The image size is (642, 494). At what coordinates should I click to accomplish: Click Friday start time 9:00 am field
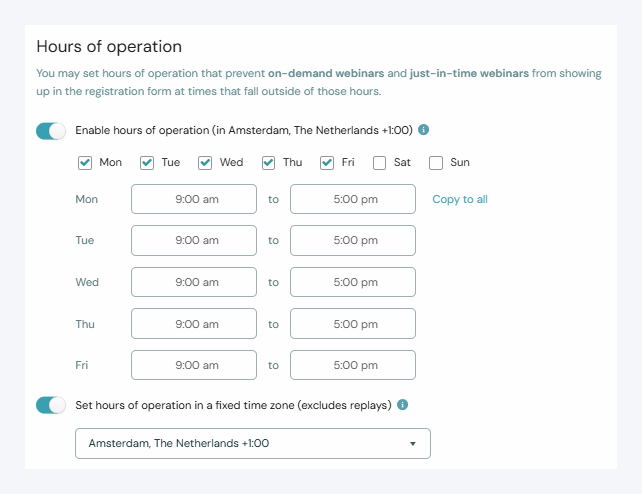point(195,366)
